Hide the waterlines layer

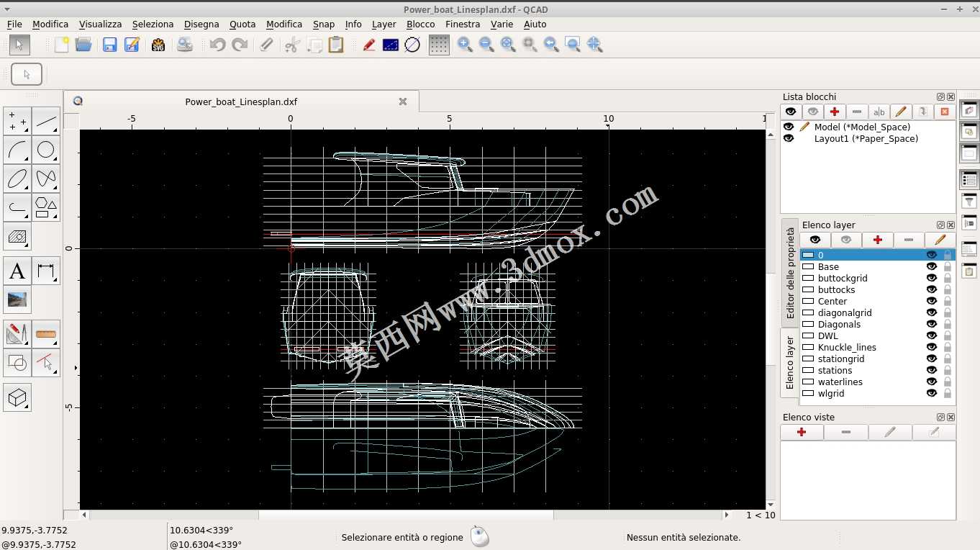932,382
